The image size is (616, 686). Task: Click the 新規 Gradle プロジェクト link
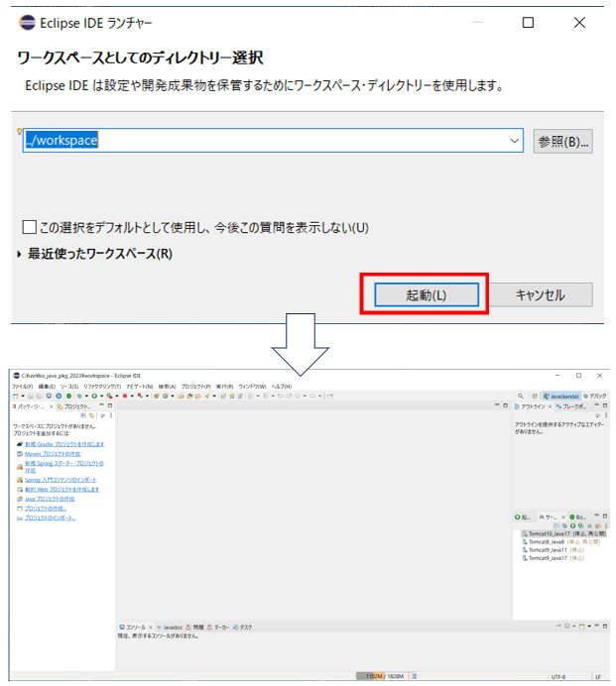point(64,444)
